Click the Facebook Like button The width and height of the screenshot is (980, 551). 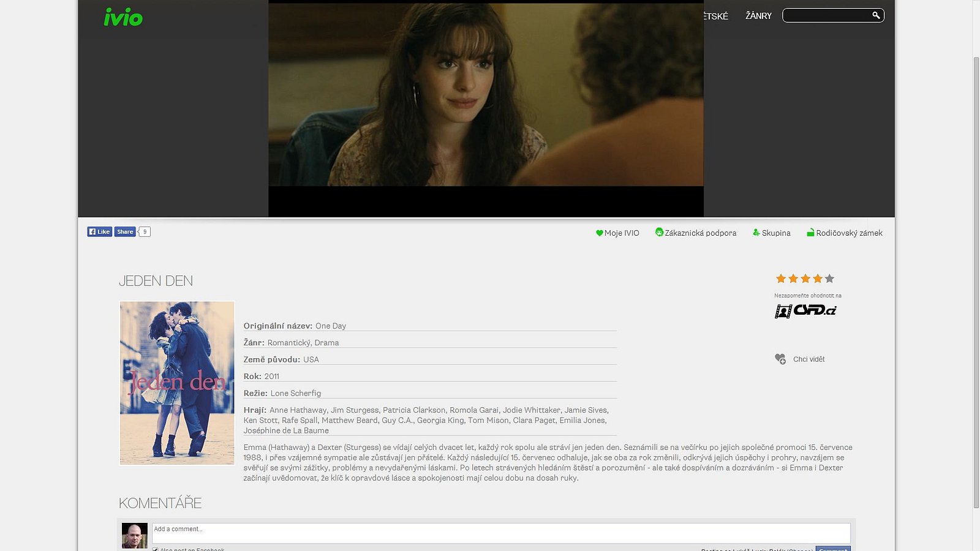coord(99,231)
